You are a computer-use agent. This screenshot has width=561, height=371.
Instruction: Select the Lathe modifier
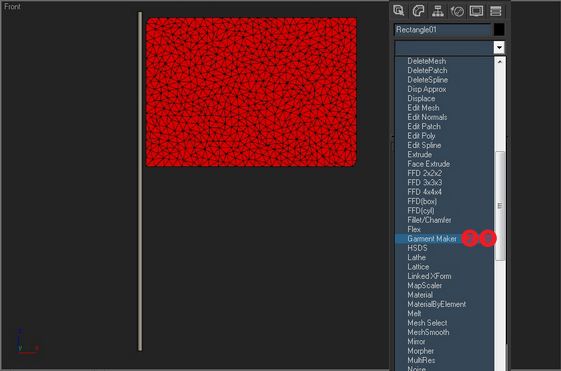(416, 258)
